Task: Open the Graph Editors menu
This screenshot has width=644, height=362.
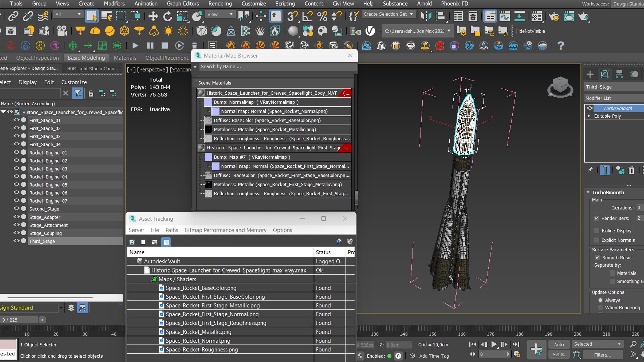Action: tap(183, 4)
